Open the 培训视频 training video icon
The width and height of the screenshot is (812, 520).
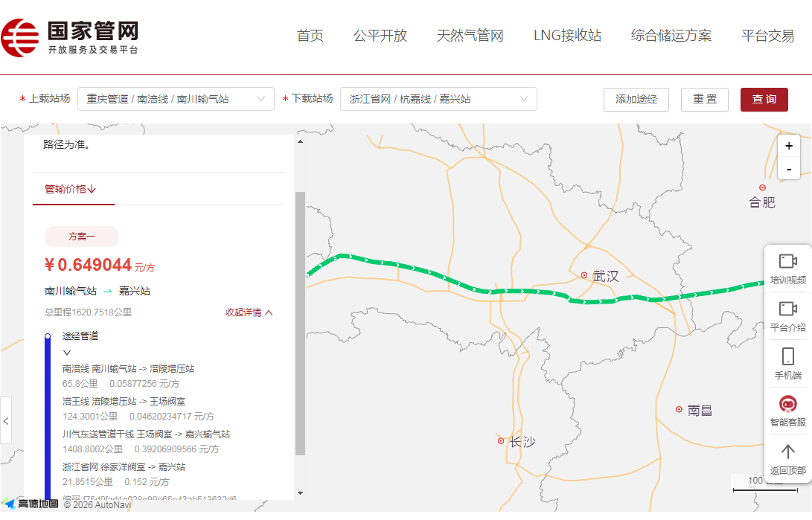[x=787, y=267]
